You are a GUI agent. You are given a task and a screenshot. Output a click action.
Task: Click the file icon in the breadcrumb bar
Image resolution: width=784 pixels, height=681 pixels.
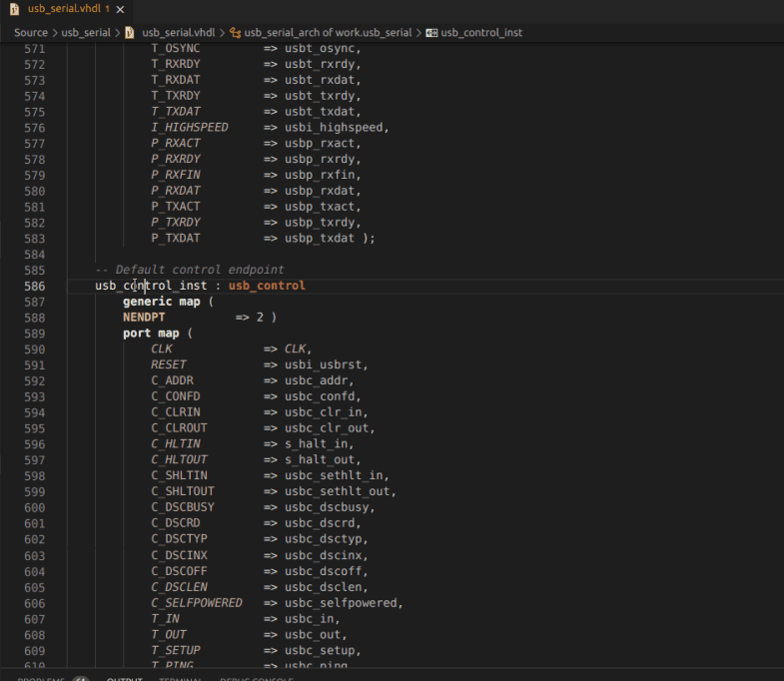130,32
